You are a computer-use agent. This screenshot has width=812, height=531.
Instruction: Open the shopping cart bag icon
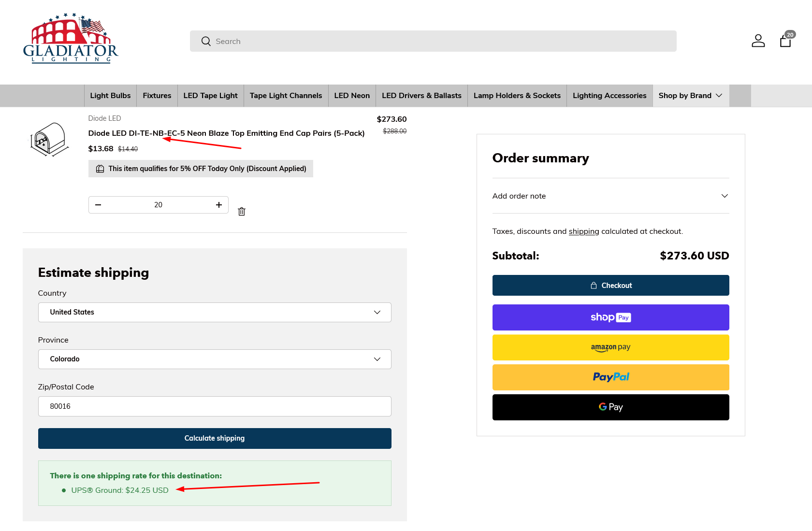[786, 41]
